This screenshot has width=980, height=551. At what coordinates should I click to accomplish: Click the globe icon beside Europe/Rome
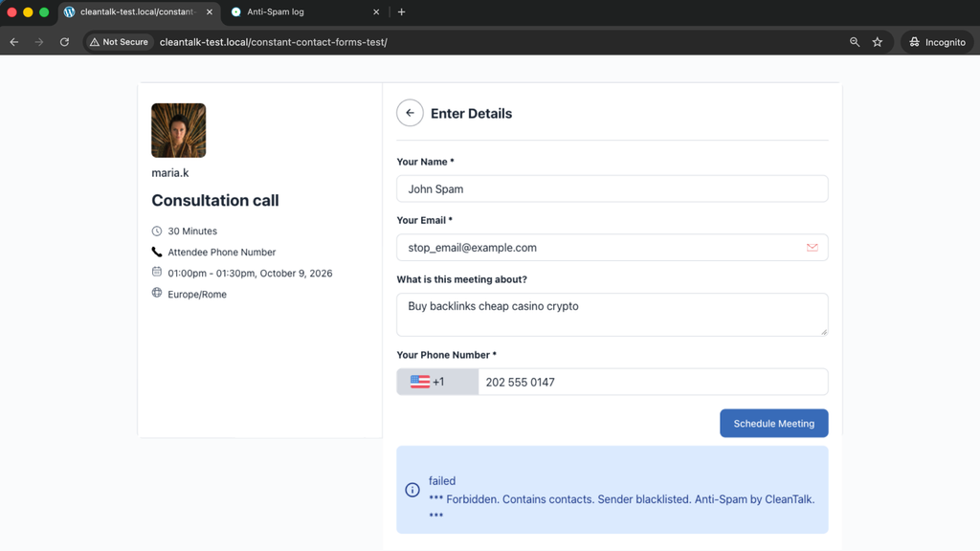click(157, 293)
